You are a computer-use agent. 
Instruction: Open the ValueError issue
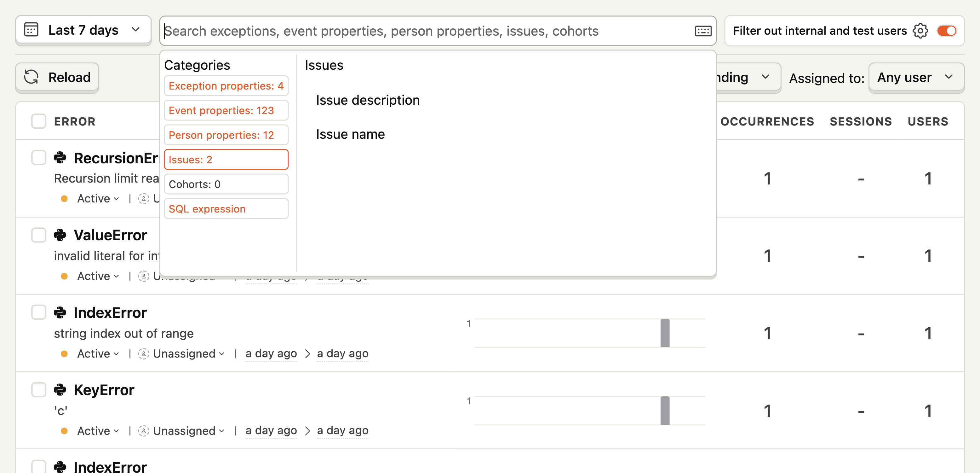pos(110,235)
